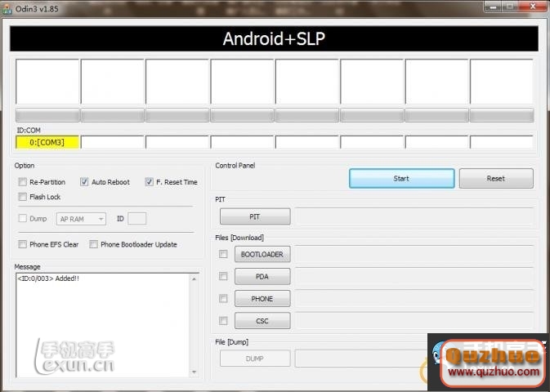The height and width of the screenshot is (392, 550).
Task: Click the PIT file path field
Action: coord(414,216)
